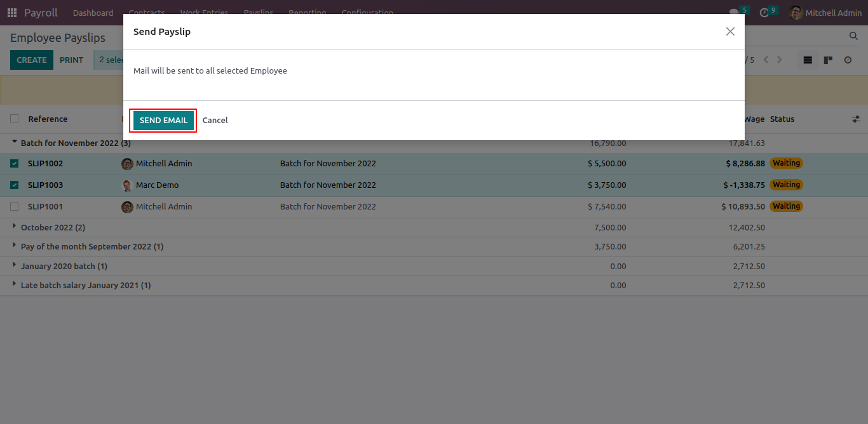Click Waiting status badge for SLIP1001
Screen dimensions: 868x424
click(x=786, y=206)
